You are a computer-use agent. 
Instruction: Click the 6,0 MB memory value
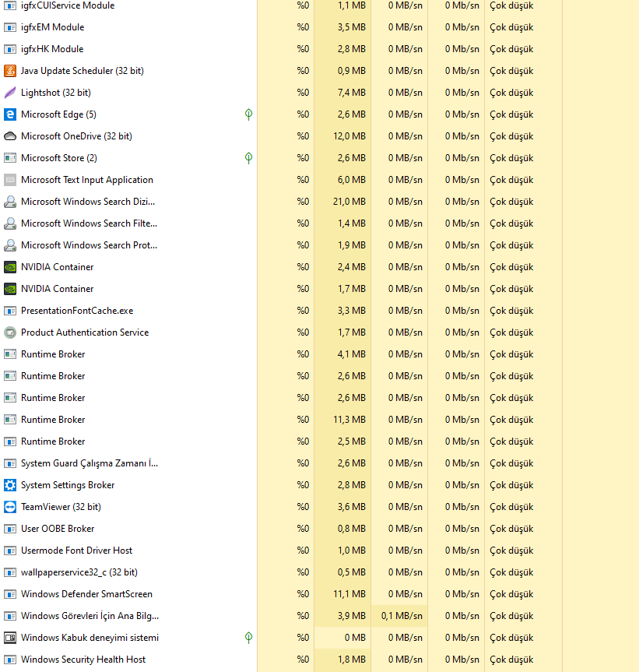click(x=352, y=180)
